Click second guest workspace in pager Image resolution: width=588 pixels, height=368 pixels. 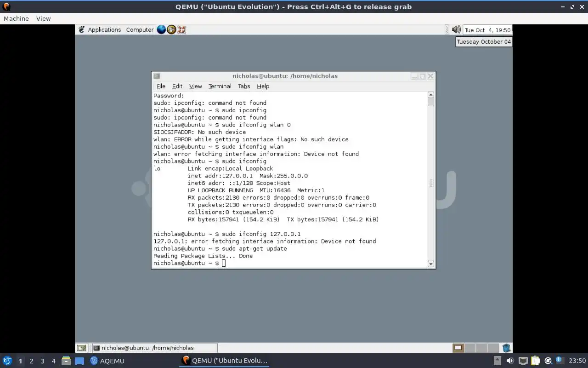469,348
